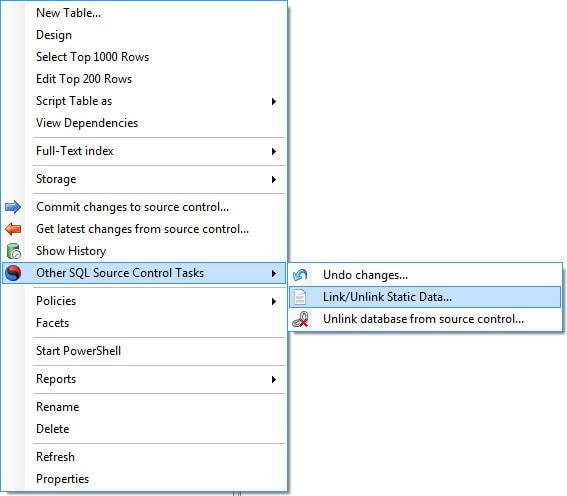
Task: Click the red-blue SQL Source Control icon
Action: coord(13,273)
